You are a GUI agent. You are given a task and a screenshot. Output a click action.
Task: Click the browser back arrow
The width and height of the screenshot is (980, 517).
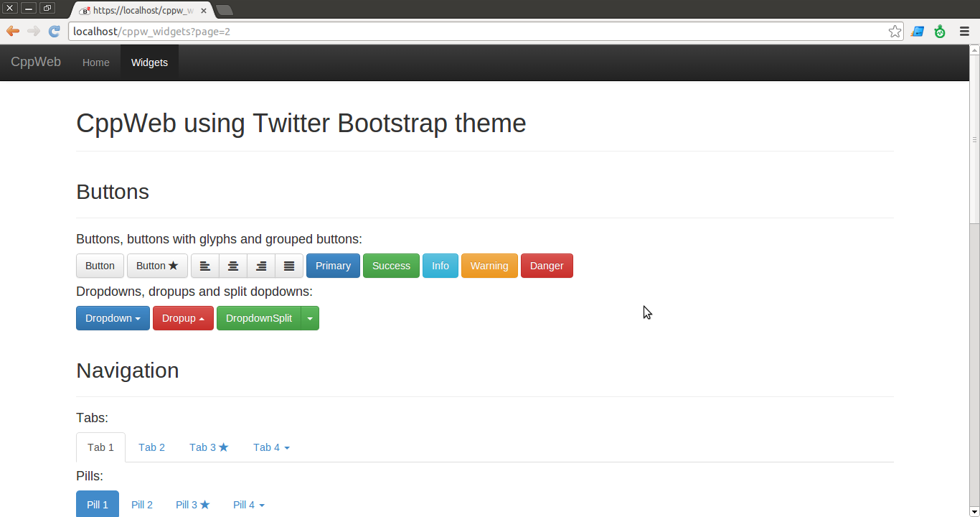13,31
